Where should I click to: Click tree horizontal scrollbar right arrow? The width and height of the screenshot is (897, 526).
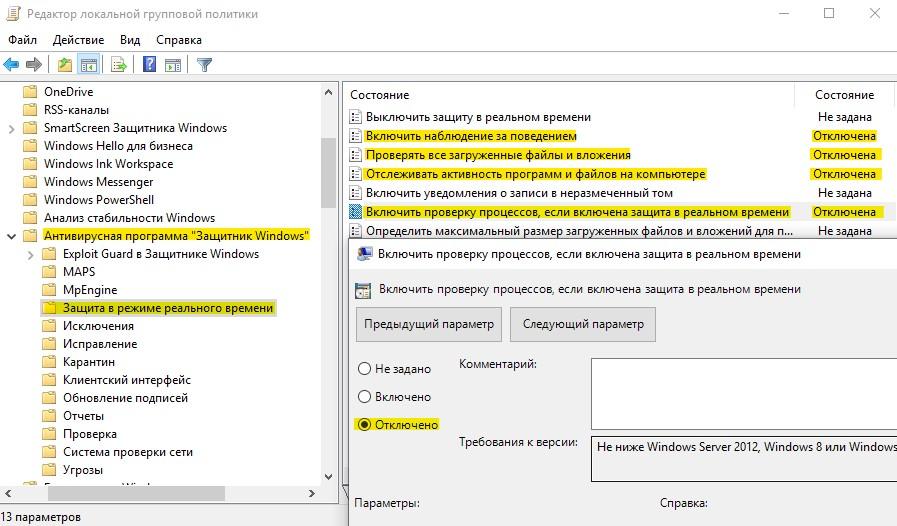[x=312, y=493]
